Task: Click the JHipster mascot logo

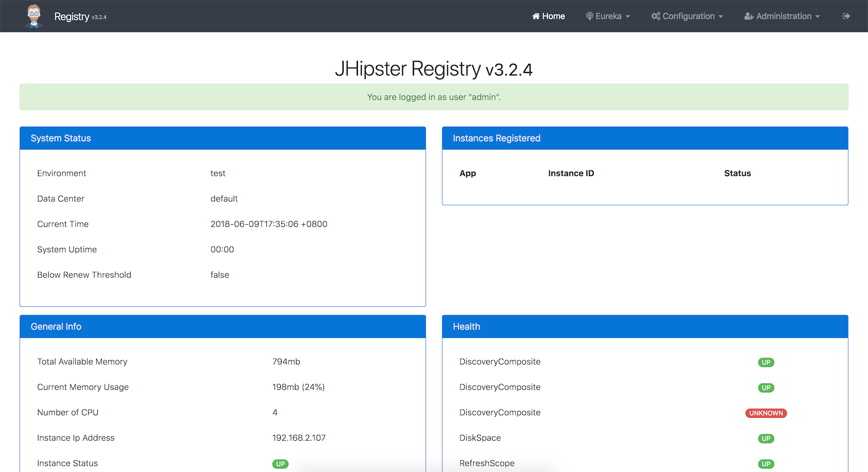Action: coord(34,16)
